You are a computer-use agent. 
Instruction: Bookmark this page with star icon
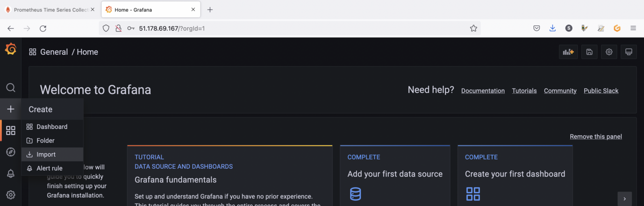tap(473, 29)
